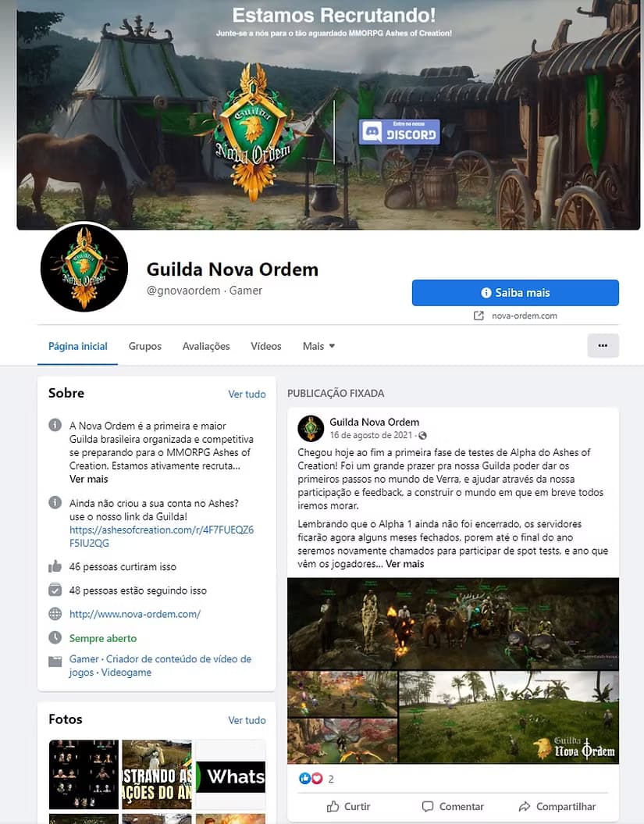The image size is (644, 824).
Task: Expand the About description with Ver mais
Action: (x=89, y=480)
